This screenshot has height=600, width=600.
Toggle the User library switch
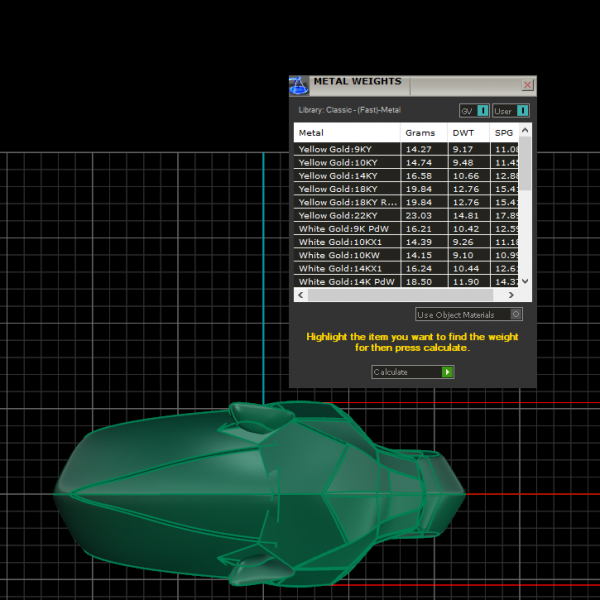523,111
